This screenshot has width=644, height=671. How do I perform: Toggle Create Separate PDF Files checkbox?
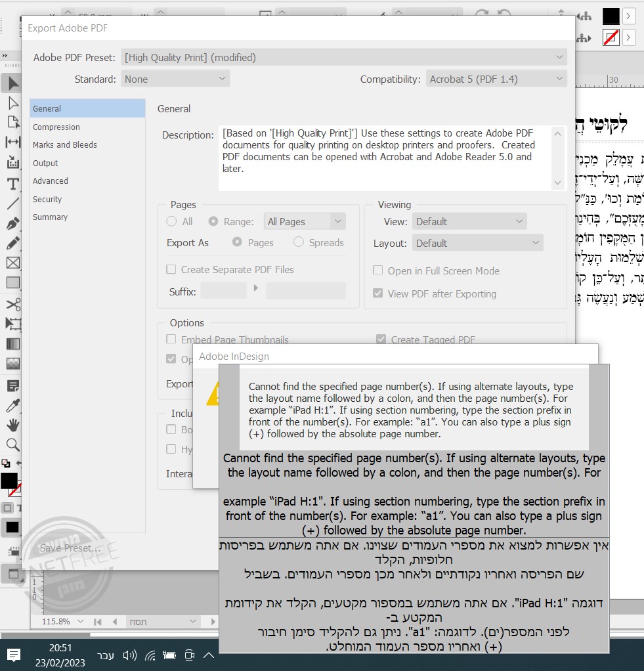(171, 269)
